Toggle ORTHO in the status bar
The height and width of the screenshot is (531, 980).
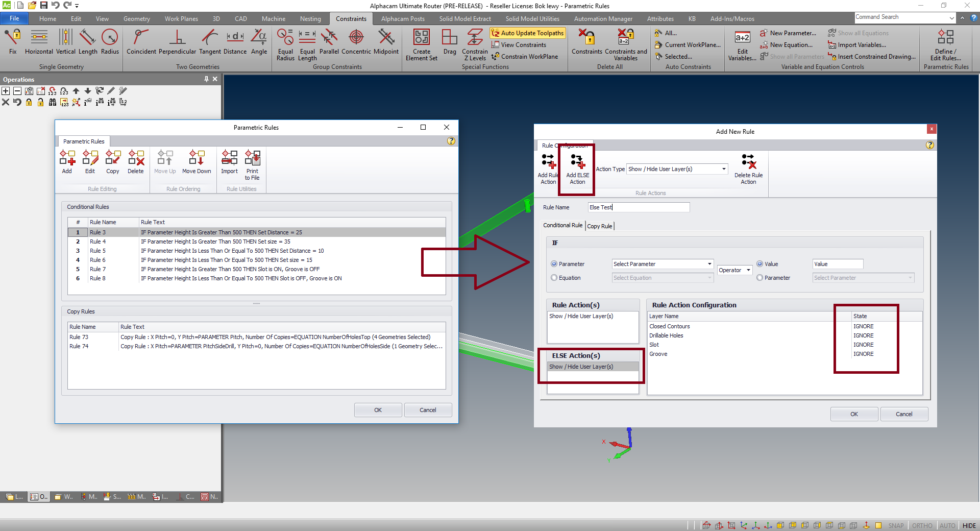point(922,525)
